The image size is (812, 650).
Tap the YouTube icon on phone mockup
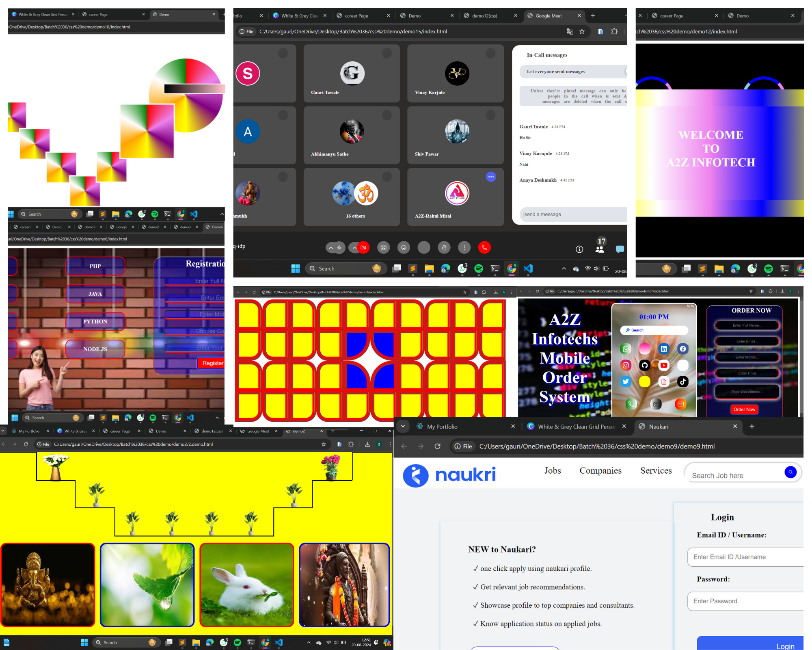pos(664,365)
